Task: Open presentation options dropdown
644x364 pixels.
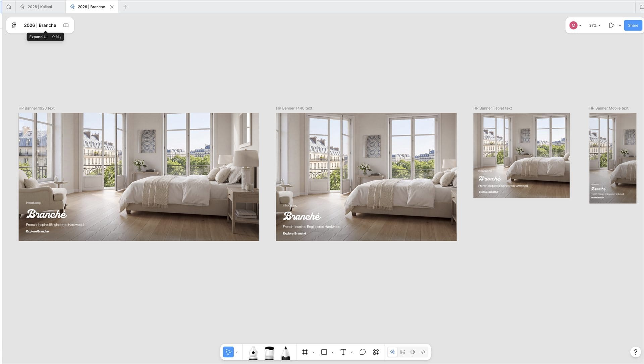Action: coord(620,25)
